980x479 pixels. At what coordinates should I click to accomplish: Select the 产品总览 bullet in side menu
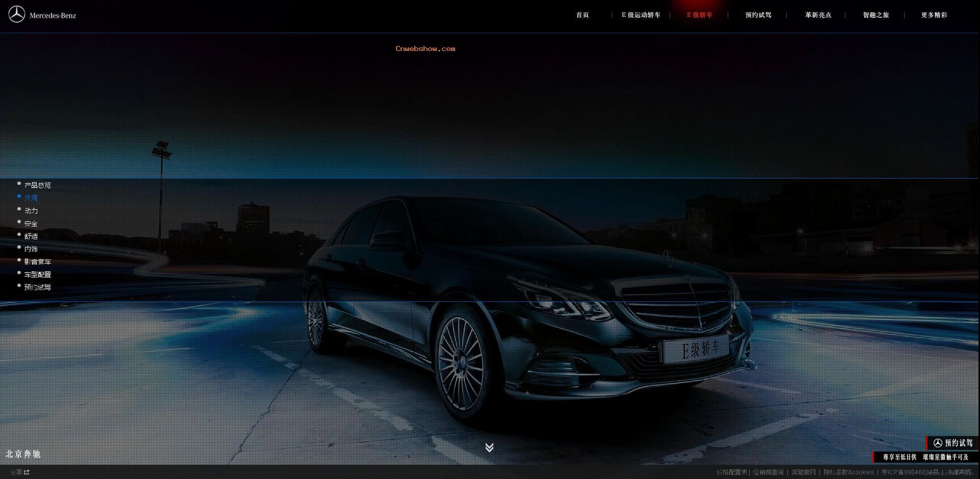tap(37, 185)
